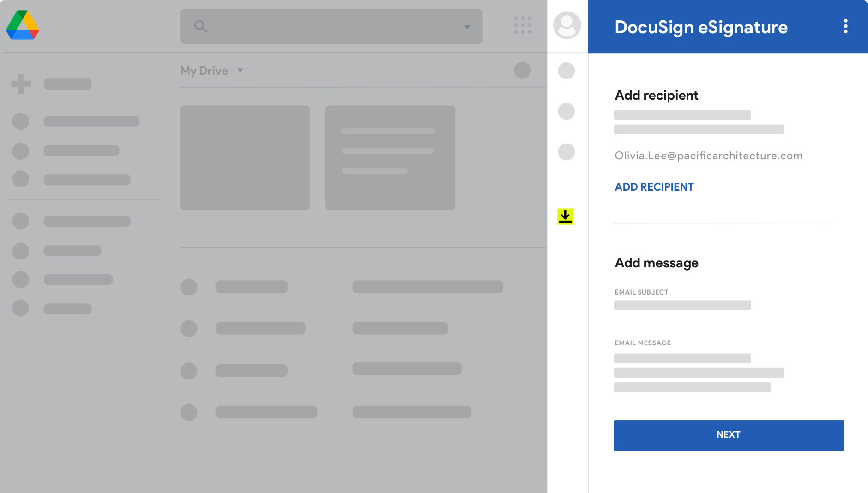Click the search magnifier icon

pos(200,26)
